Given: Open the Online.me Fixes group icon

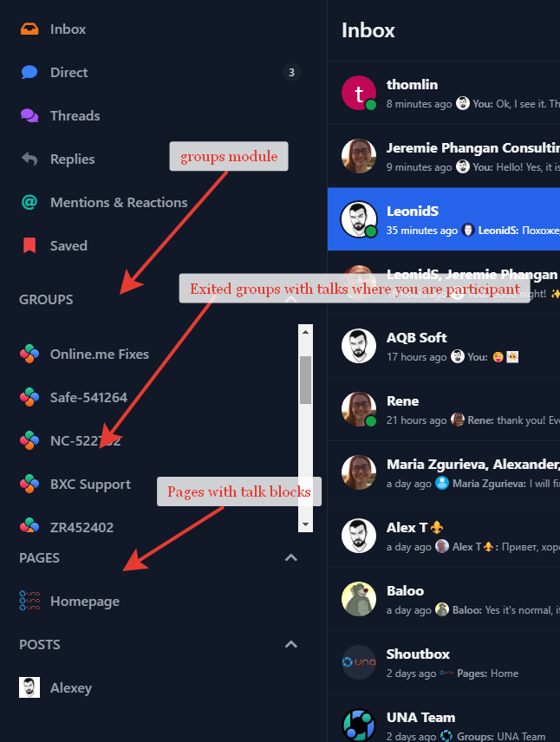Looking at the screenshot, I should (x=29, y=354).
